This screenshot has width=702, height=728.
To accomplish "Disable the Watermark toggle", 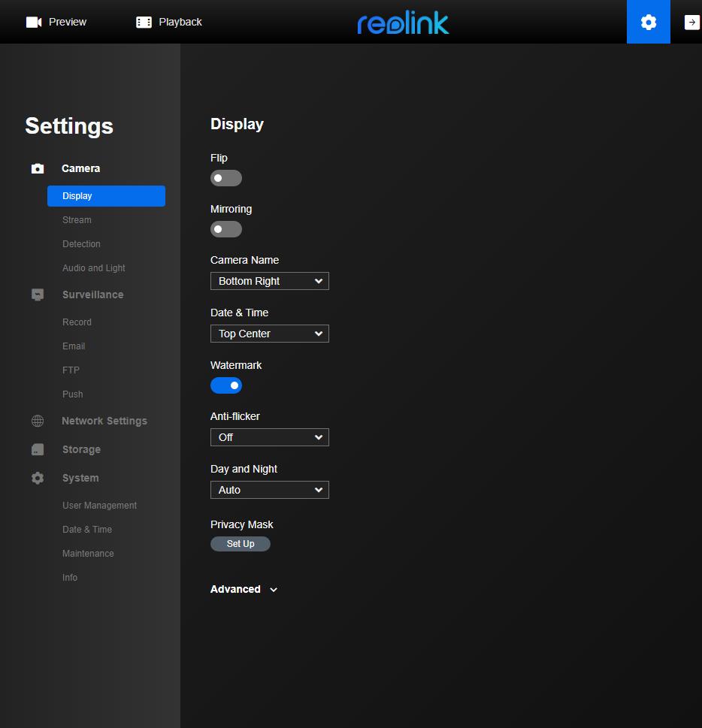I will [x=226, y=385].
